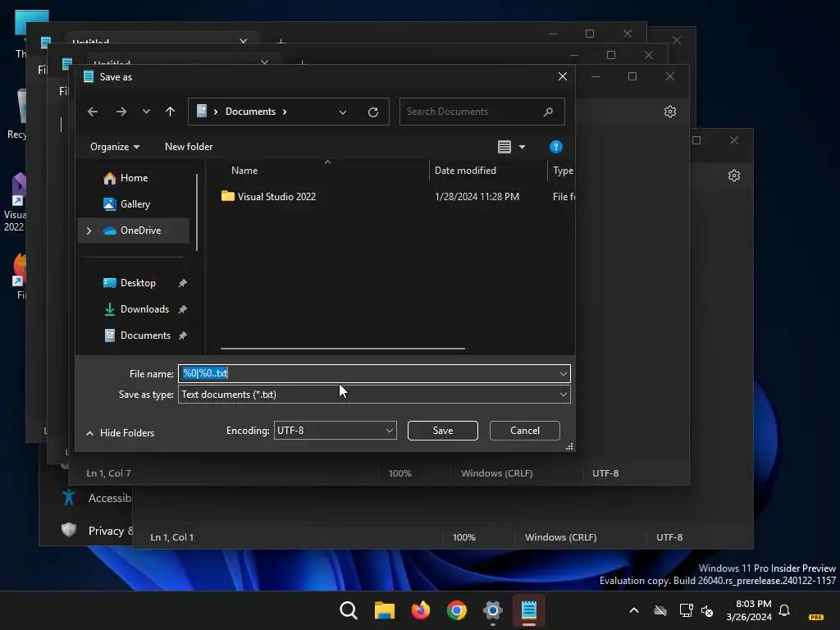
Task: Open Documents in quick access
Action: 145,336
